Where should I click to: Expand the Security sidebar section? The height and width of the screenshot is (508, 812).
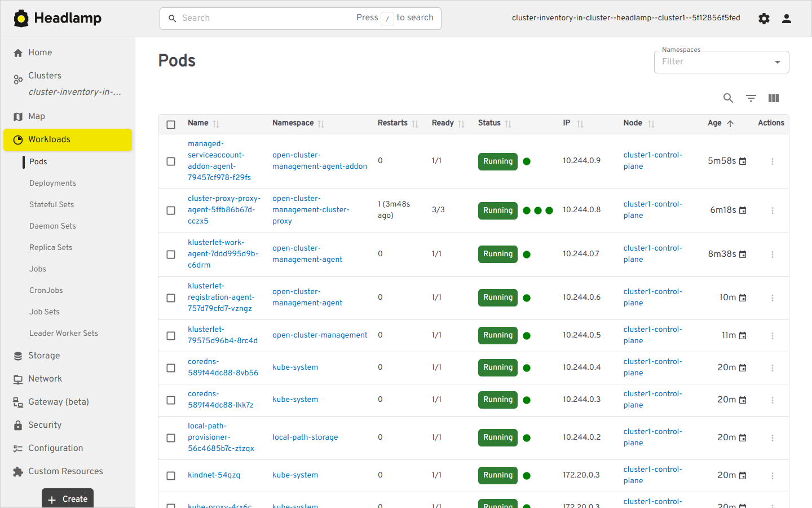[68, 425]
